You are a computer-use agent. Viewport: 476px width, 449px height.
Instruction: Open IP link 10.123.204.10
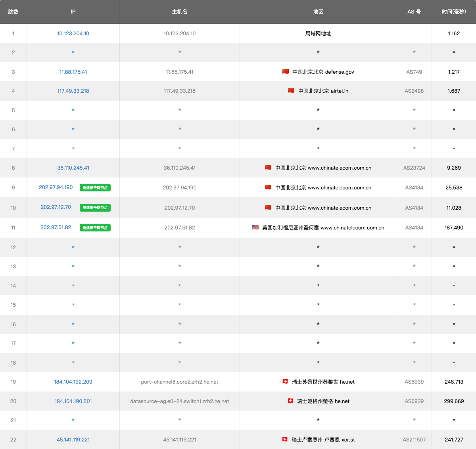click(x=73, y=34)
